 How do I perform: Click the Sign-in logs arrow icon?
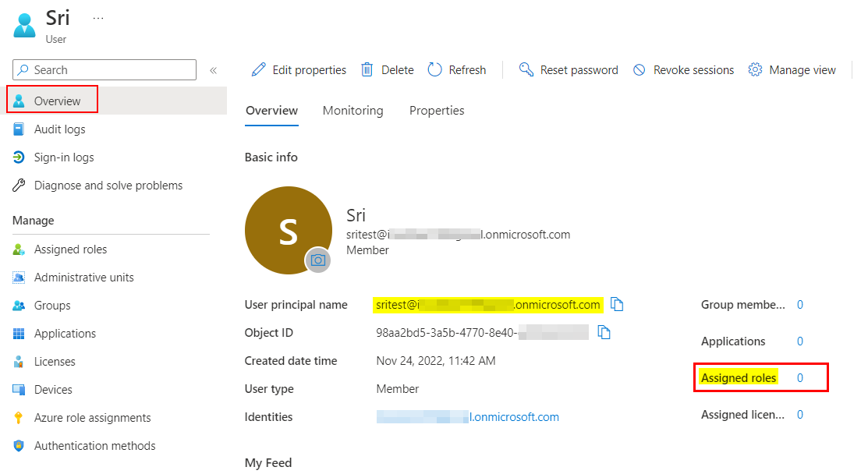[x=19, y=157]
